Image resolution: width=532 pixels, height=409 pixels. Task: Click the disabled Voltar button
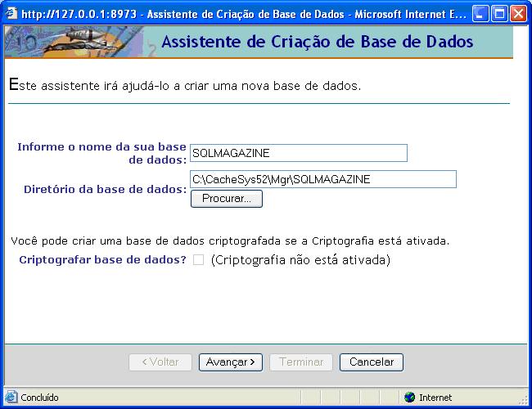point(160,362)
